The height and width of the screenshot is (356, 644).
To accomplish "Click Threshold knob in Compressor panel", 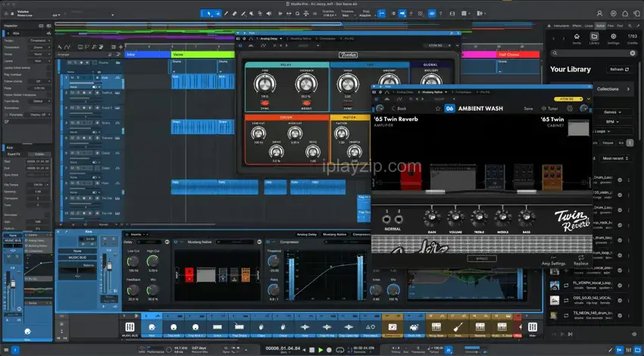I will 273,261.
